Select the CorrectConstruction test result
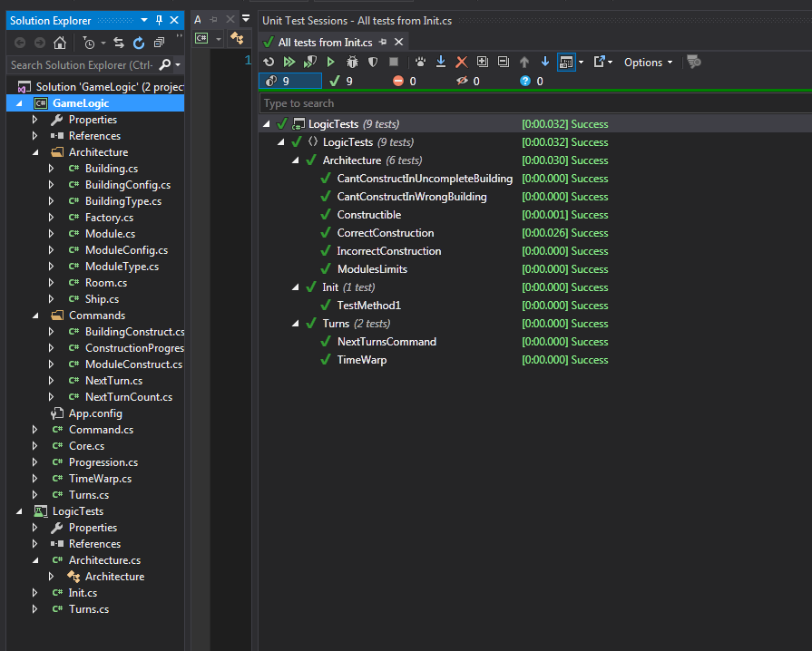The width and height of the screenshot is (812, 651). [x=385, y=233]
